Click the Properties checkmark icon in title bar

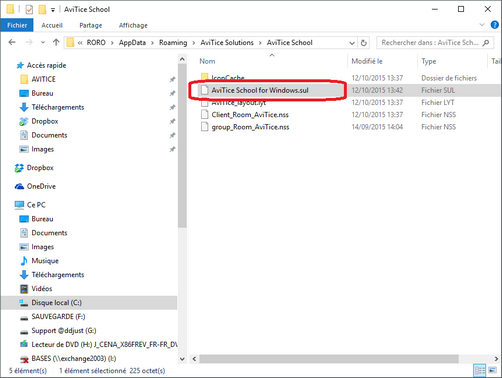29,9
